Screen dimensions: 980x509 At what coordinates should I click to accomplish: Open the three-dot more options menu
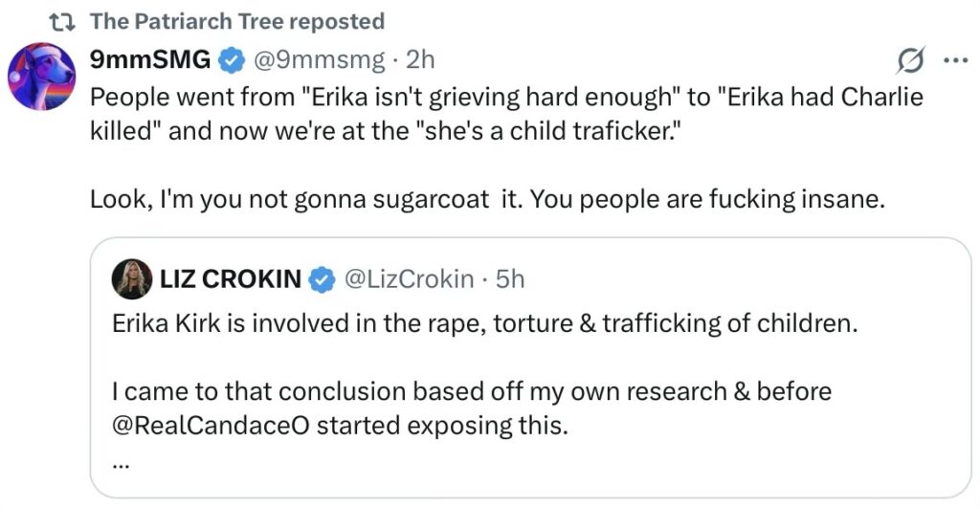955,60
